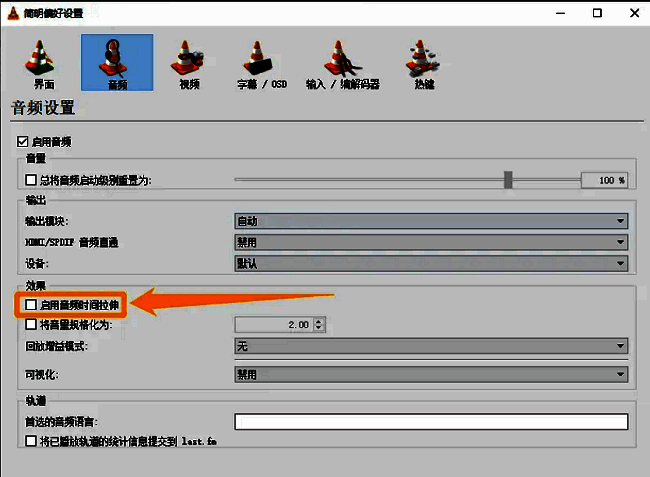This screenshot has width=650, height=477.
Task: Open the 热键 (Hotkeys) settings category
Action: pos(423,64)
